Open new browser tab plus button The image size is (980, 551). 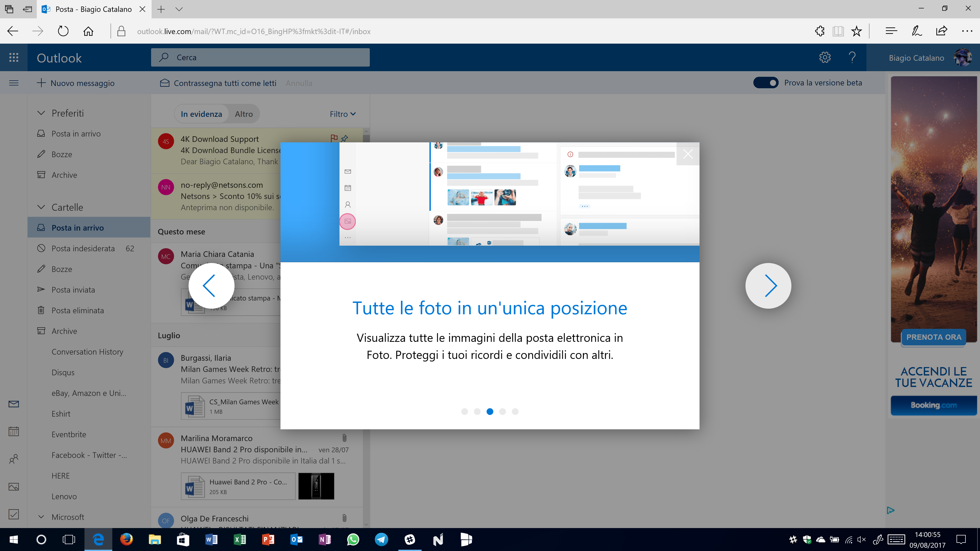[161, 9]
